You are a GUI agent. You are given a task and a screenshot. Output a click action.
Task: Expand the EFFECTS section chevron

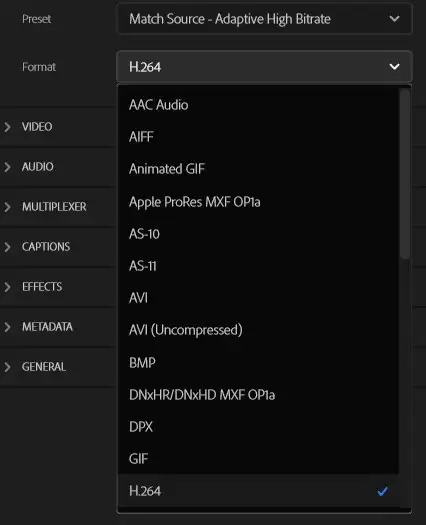[7, 287]
